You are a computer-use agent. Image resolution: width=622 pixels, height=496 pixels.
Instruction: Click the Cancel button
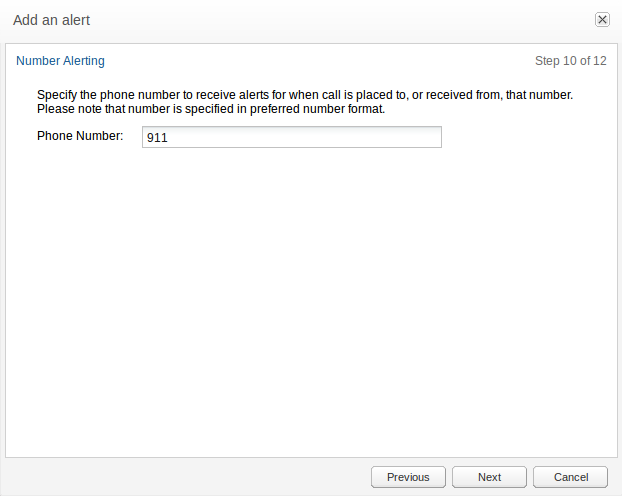[570, 477]
